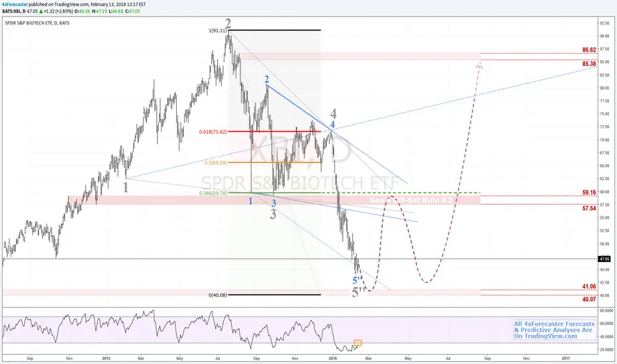This screenshot has height=364, width=617.
Task: Click the 0.386(59.78) Fibonacci label
Action: pyautogui.click(x=213, y=193)
